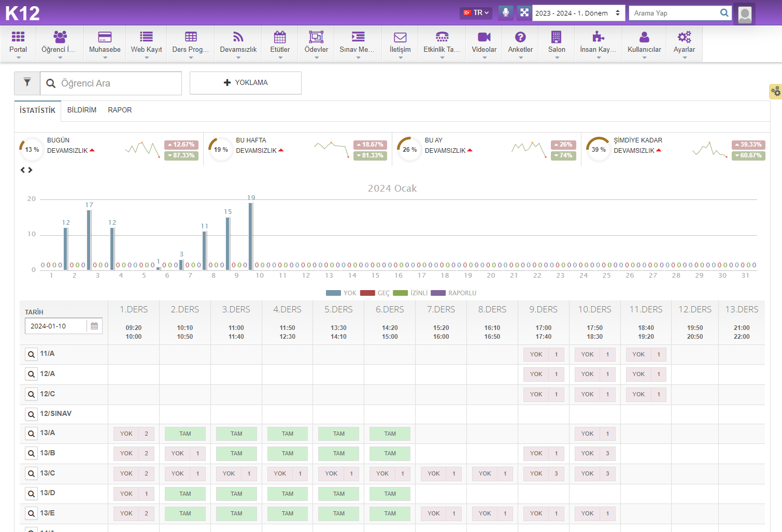Viewport: 782px width, 532px height.
Task: Click YOK 3 for 13/C 9.DERS
Action: point(544,473)
